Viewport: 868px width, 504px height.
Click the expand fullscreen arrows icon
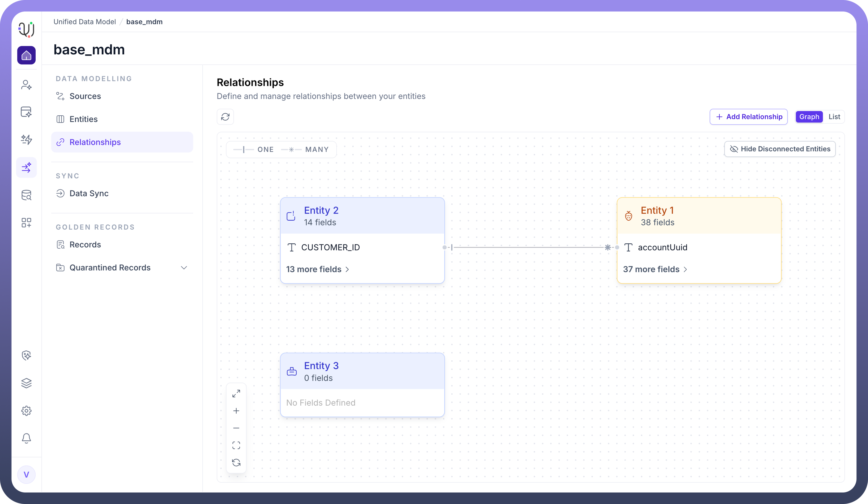236,393
